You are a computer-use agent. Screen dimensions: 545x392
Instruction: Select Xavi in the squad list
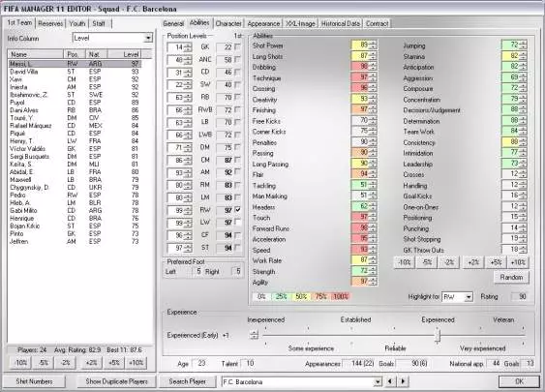75,79
